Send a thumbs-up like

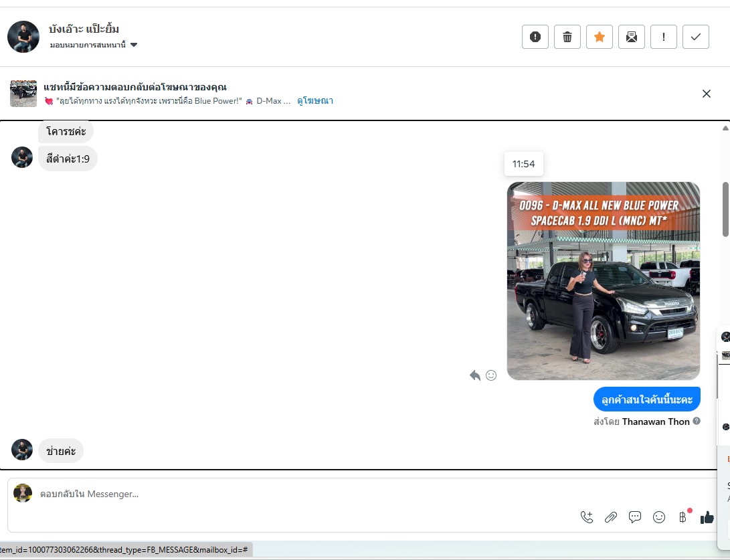[707, 517]
